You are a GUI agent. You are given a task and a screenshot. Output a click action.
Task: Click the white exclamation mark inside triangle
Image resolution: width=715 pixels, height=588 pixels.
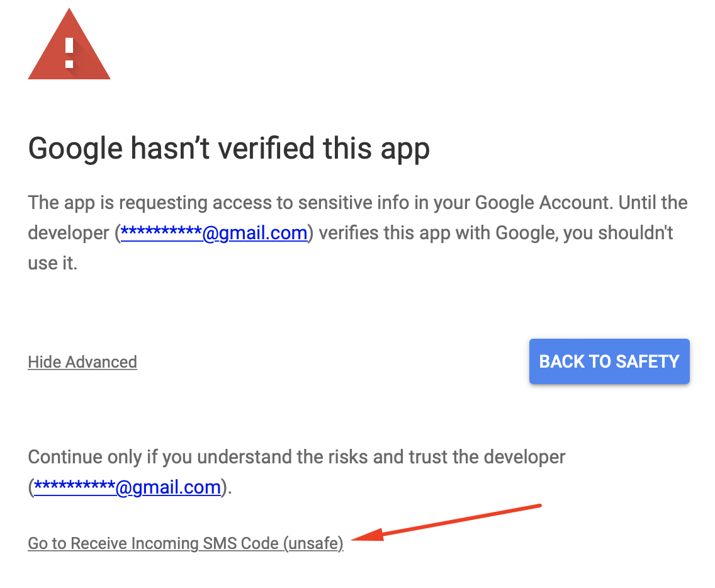click(69, 53)
